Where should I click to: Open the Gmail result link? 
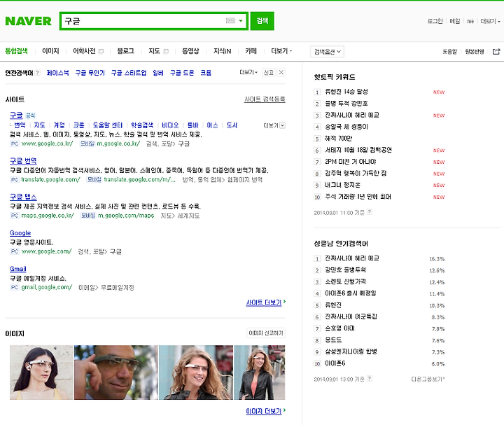18,269
